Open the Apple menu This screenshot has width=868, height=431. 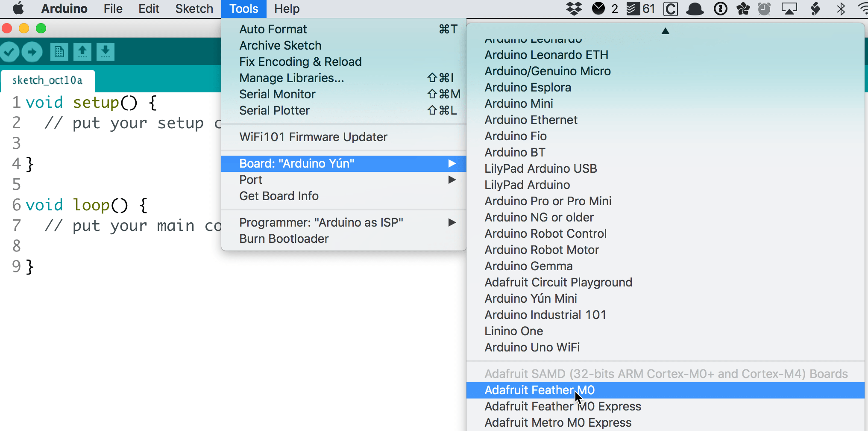point(18,9)
